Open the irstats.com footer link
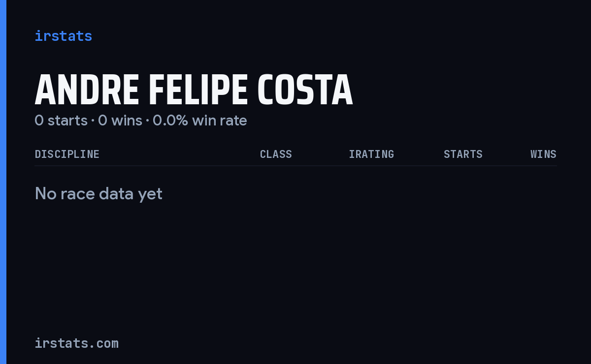Screen dimensions: 591x364 coord(76,343)
